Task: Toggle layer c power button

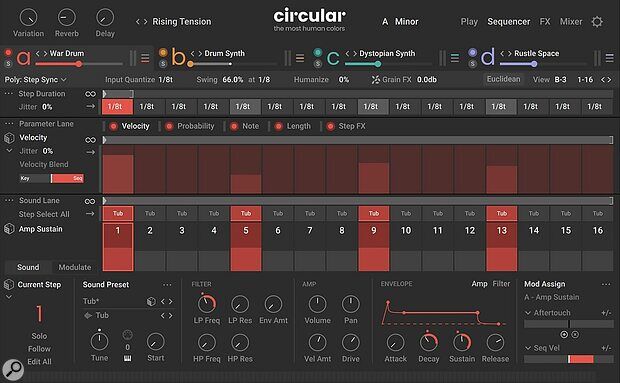Action: [318, 53]
